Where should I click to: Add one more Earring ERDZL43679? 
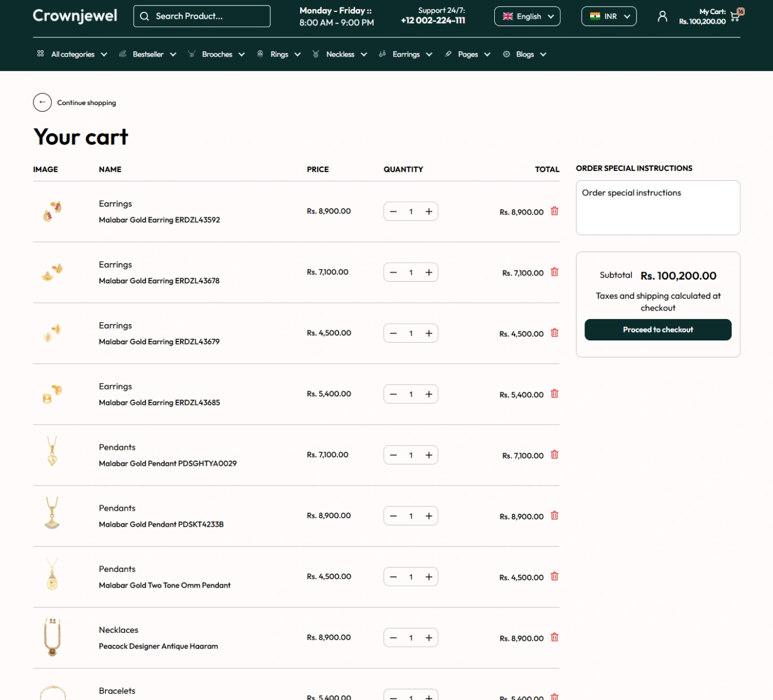(429, 334)
